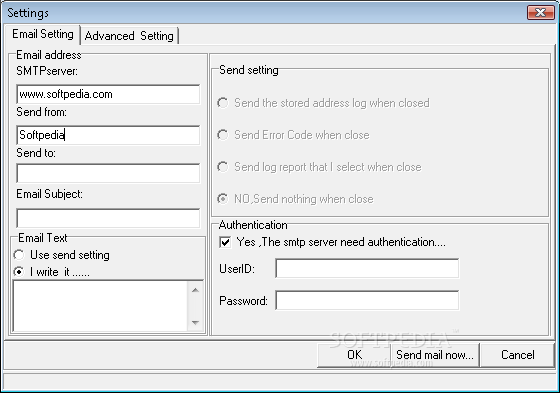Click the SMTPserver input field
This screenshot has width=560, height=393.
[x=108, y=94]
